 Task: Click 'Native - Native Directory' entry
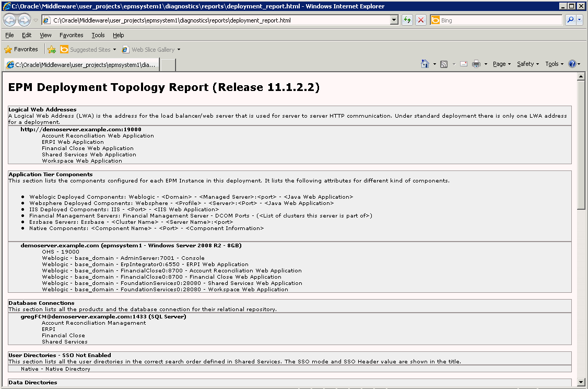[55, 369]
